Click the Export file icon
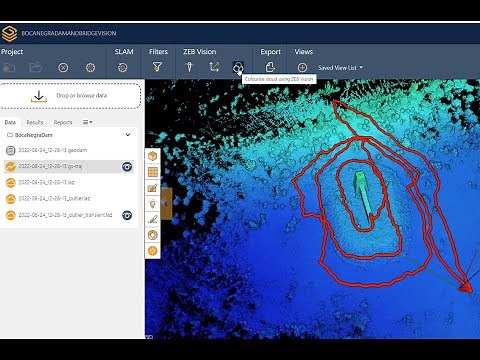This screenshot has width=480, height=360. (x=270, y=67)
